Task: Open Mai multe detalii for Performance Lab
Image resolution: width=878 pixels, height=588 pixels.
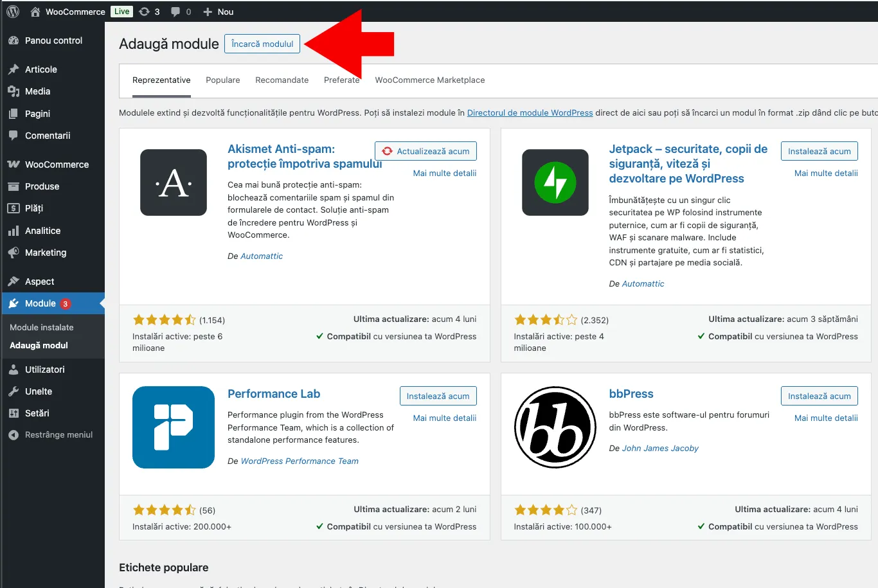Action: coord(445,418)
